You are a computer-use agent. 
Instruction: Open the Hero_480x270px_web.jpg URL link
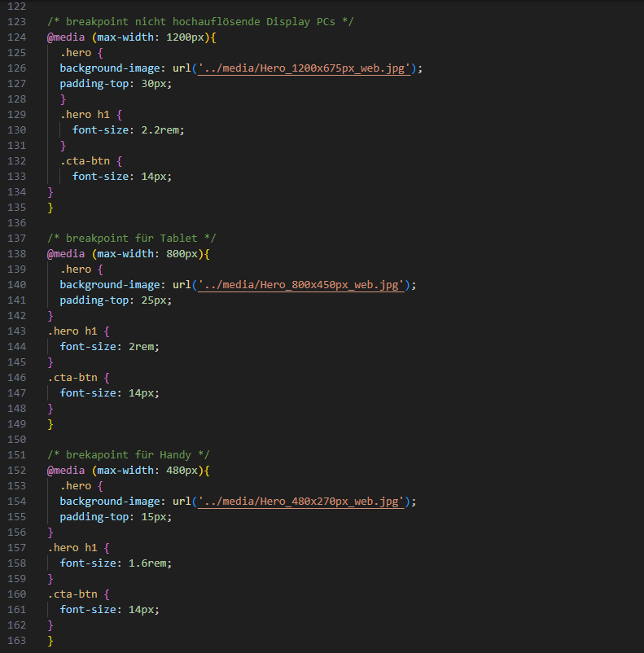point(303,502)
